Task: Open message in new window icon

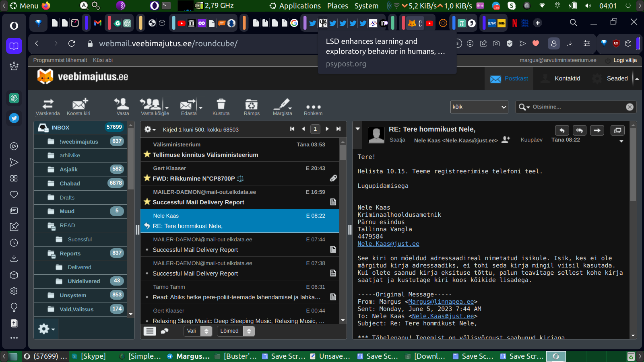Action: tap(617, 130)
